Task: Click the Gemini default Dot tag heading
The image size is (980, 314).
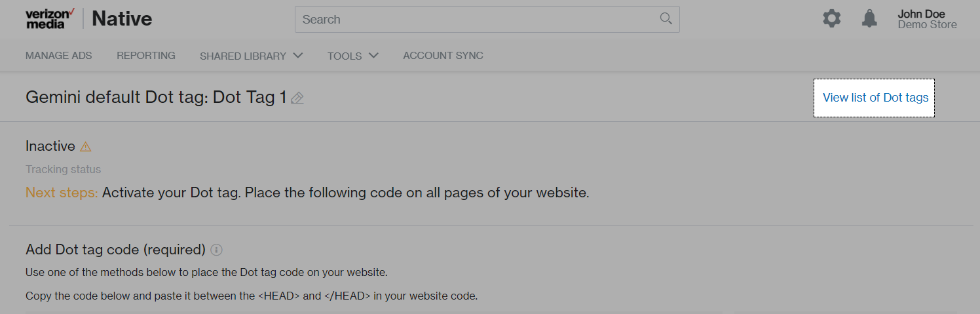Action: pyautogui.click(x=156, y=98)
